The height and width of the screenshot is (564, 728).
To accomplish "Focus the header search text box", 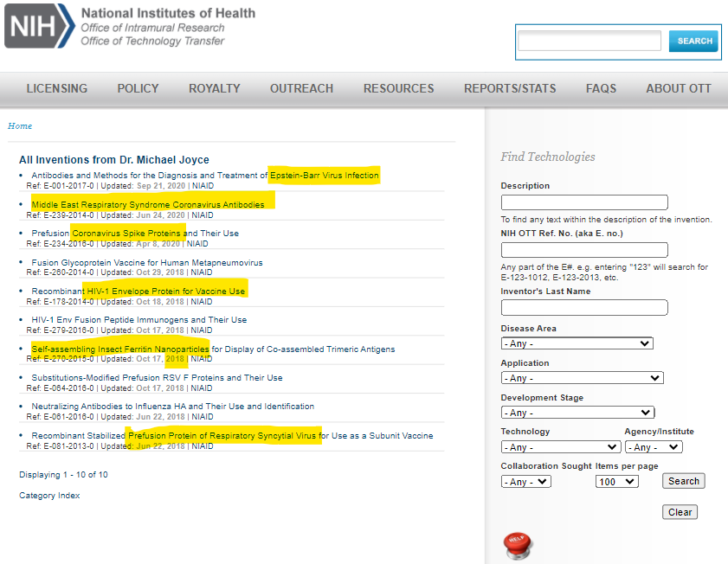I will pyautogui.click(x=589, y=41).
